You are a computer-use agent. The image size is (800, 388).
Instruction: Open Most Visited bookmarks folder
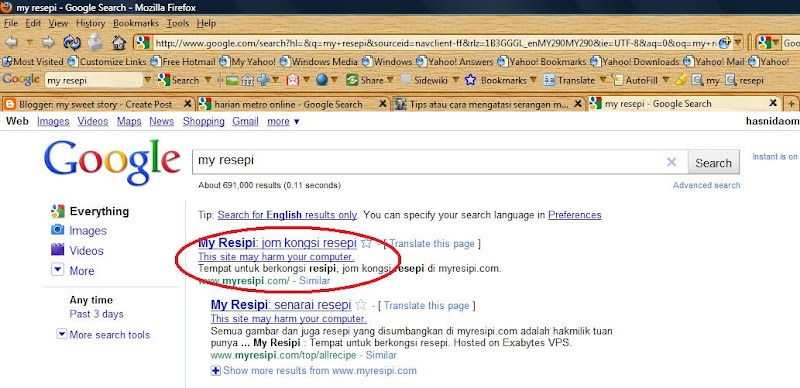(x=33, y=62)
